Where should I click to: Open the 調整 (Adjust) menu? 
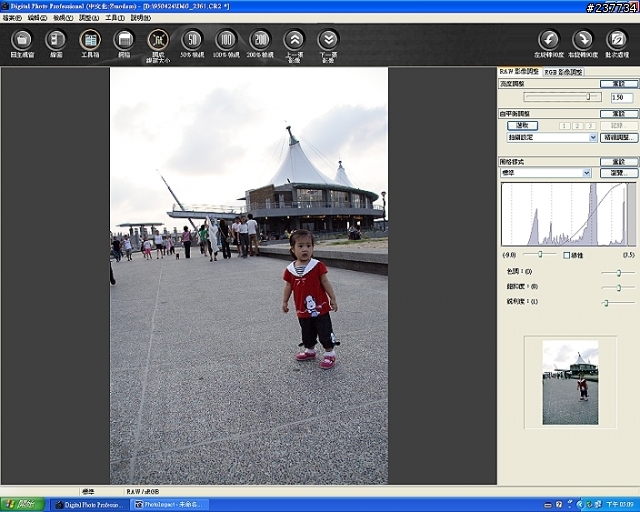click(89, 18)
